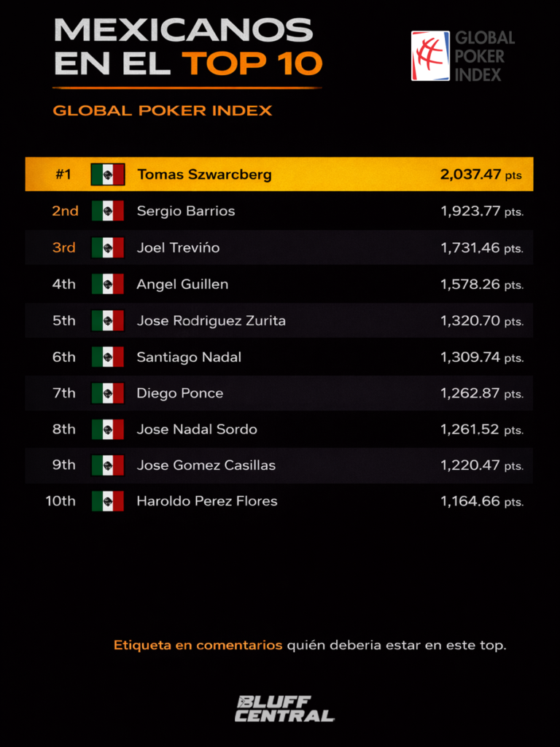Screen dimensions: 560x747
Task: Click the Global Poker Index logo icon
Action: tap(430, 55)
